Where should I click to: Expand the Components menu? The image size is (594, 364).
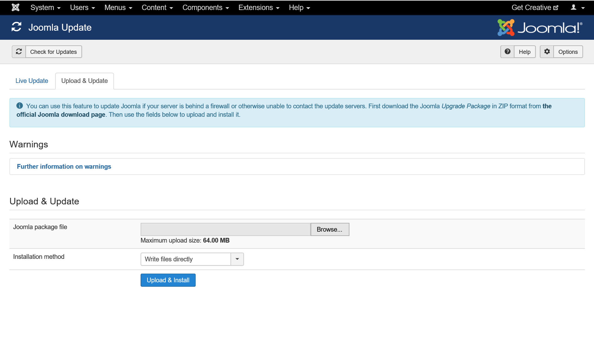(206, 8)
